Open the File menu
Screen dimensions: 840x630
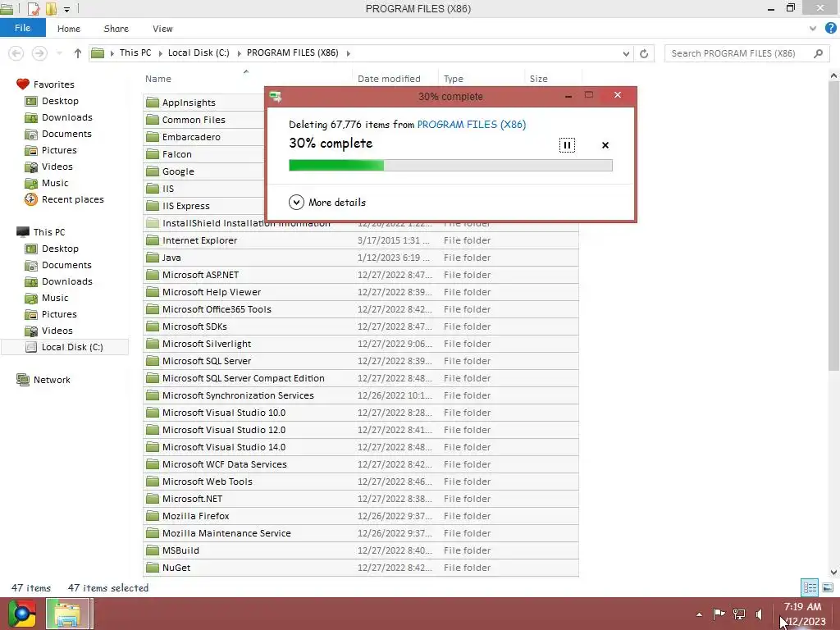(x=22, y=28)
